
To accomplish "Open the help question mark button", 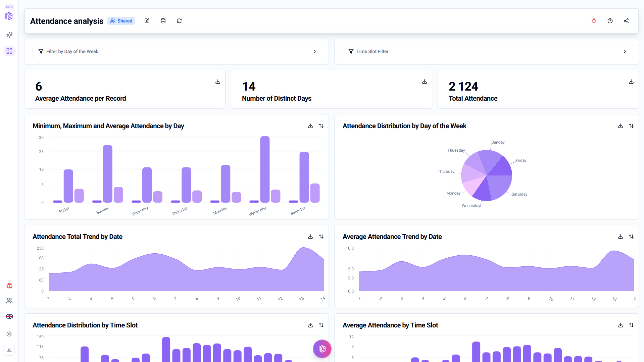I will (610, 20).
